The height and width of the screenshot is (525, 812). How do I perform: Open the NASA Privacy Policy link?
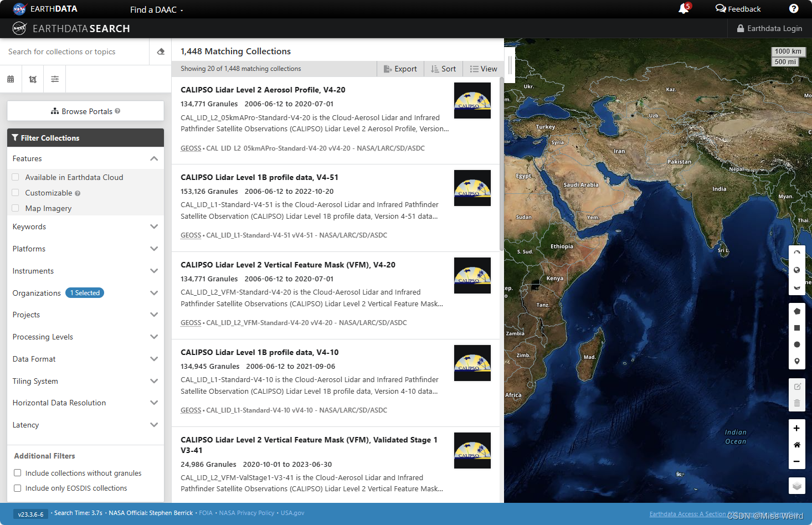click(x=246, y=513)
